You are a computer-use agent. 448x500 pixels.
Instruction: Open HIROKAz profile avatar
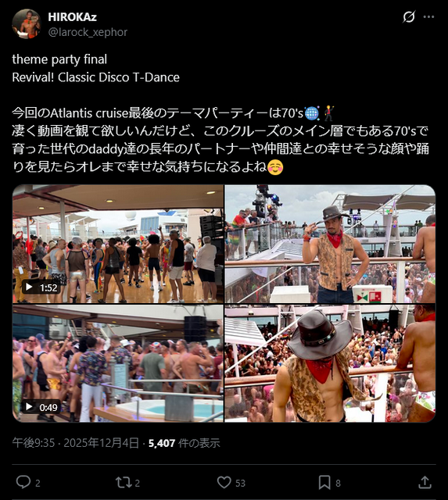point(27,24)
